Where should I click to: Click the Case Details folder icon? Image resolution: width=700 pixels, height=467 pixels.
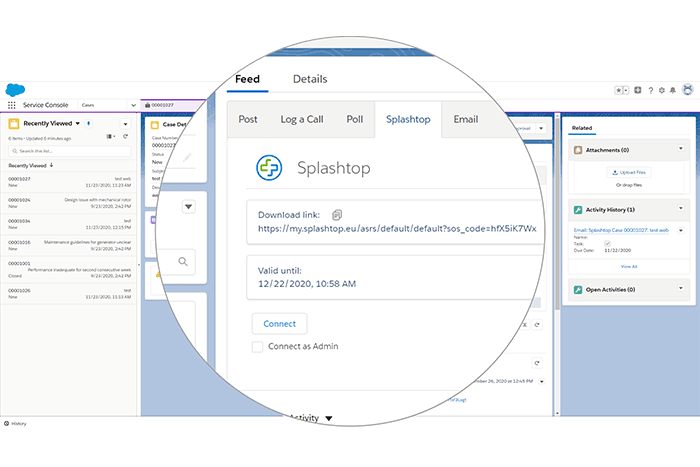click(155, 125)
